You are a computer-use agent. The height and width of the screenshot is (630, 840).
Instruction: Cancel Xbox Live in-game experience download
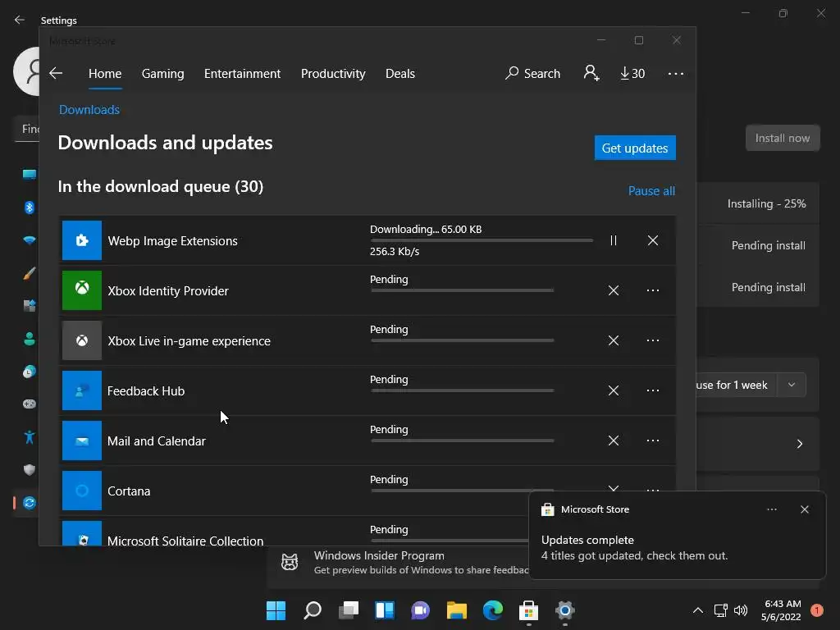point(614,340)
